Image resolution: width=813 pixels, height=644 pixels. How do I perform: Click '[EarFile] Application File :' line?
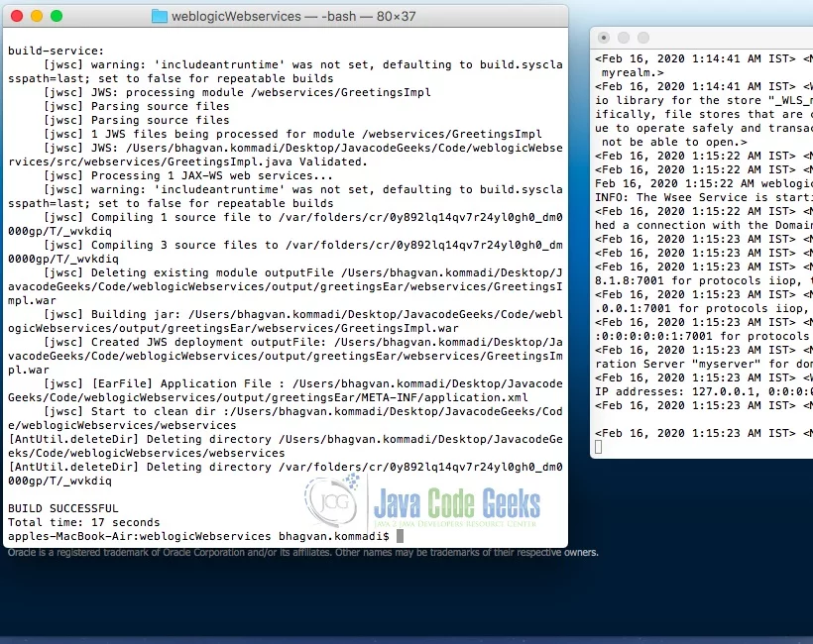click(x=302, y=383)
